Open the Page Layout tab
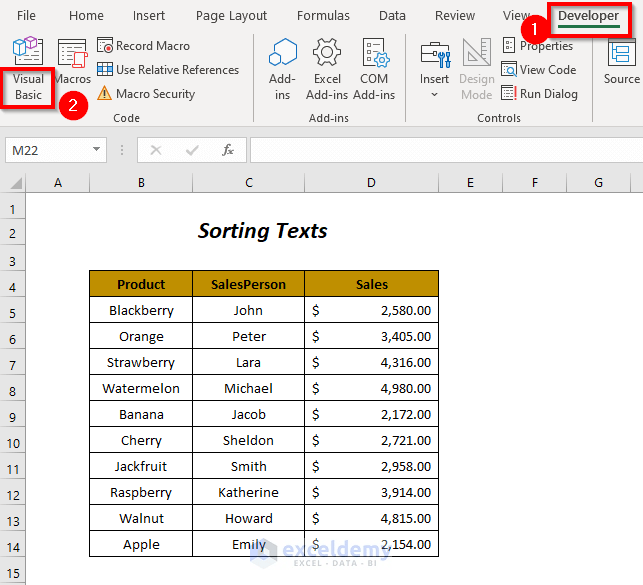The image size is (643, 585). (x=231, y=16)
